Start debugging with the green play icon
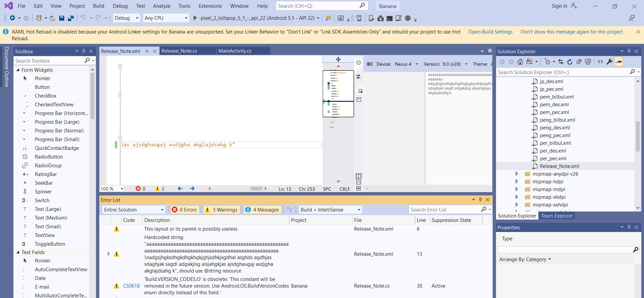 click(x=195, y=18)
